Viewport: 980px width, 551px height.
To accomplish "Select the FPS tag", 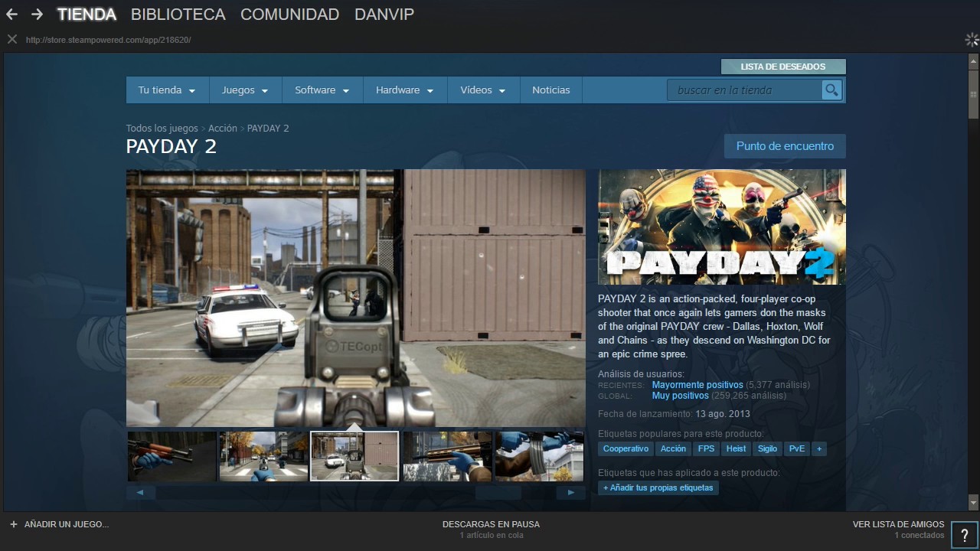I will click(706, 449).
